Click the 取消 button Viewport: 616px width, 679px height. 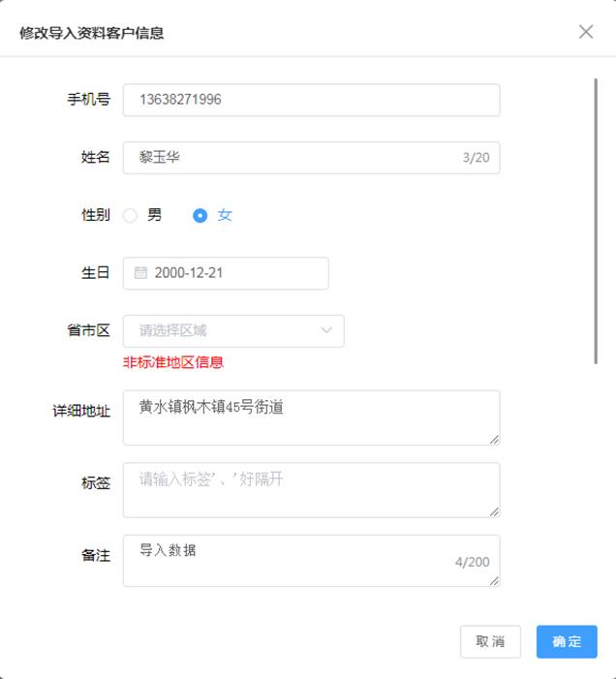point(490,641)
